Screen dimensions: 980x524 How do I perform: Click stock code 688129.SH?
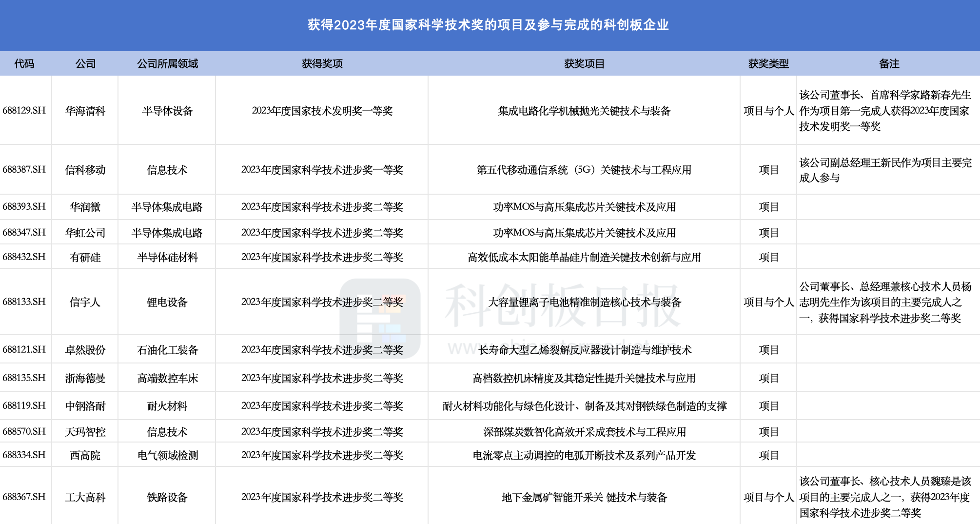point(24,111)
